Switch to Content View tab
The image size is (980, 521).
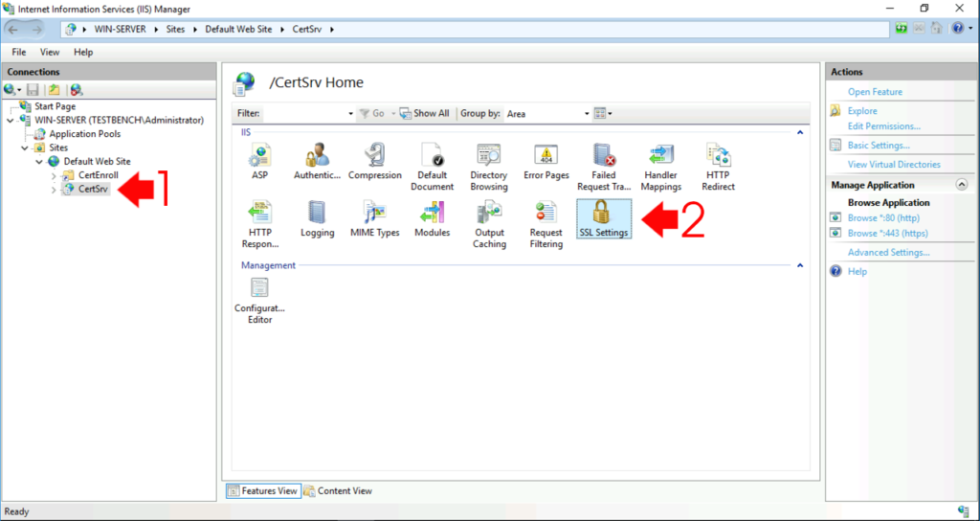(338, 491)
